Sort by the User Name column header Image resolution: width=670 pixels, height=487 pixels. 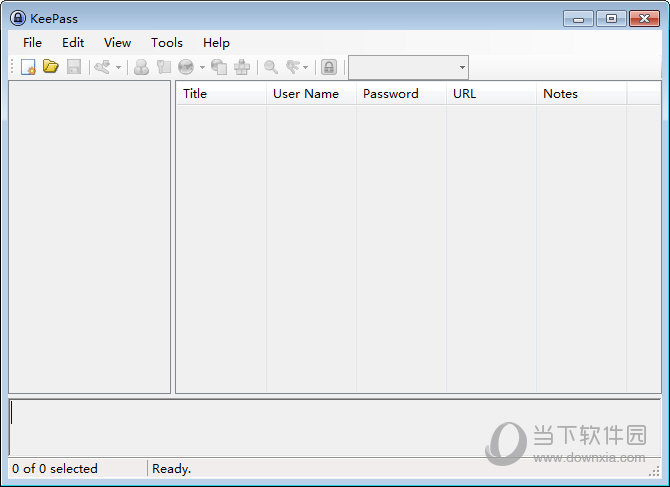pos(311,94)
